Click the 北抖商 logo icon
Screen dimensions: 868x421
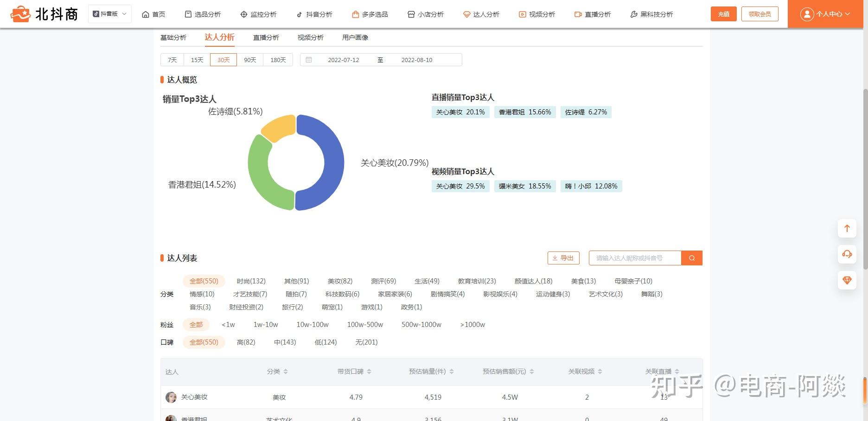point(20,14)
